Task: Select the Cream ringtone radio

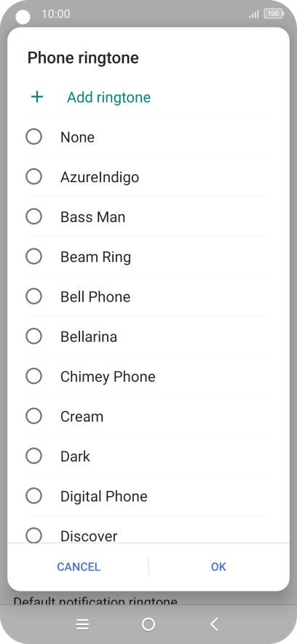Action: click(33, 416)
